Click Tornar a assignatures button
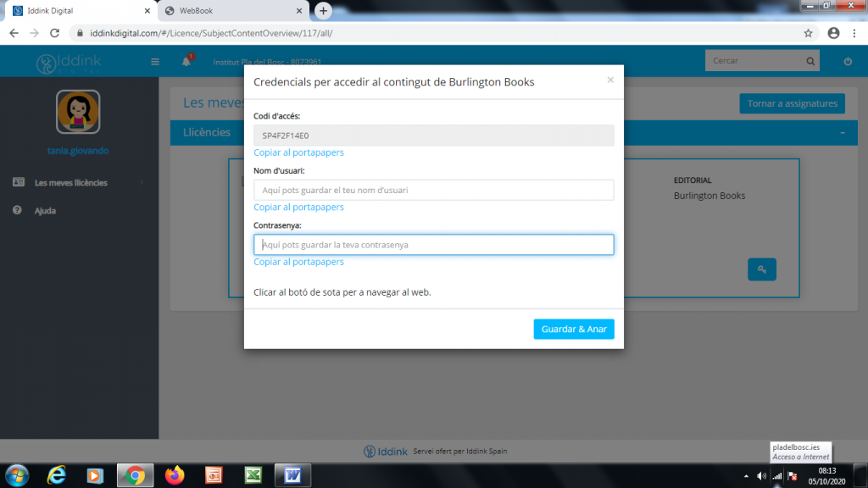Viewport: 868px width, 488px height. tap(792, 103)
